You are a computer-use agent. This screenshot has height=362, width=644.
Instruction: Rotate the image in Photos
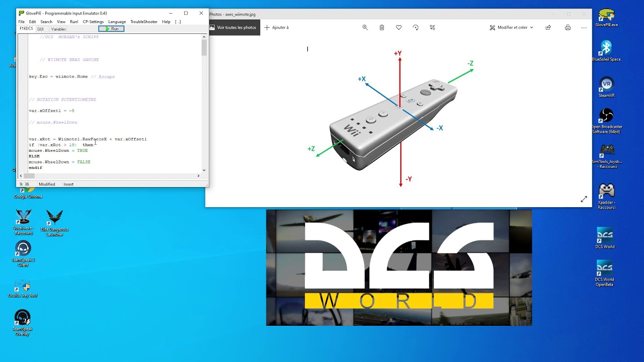tap(416, 28)
